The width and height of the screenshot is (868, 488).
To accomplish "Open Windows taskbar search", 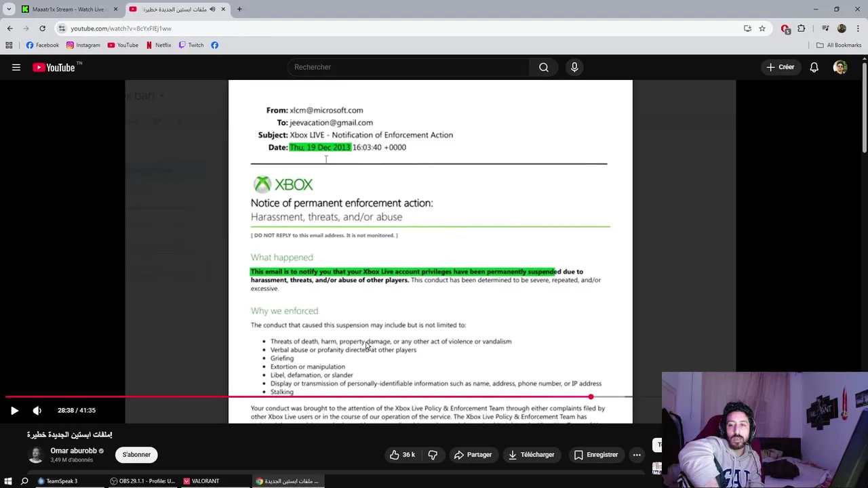I will [x=24, y=481].
